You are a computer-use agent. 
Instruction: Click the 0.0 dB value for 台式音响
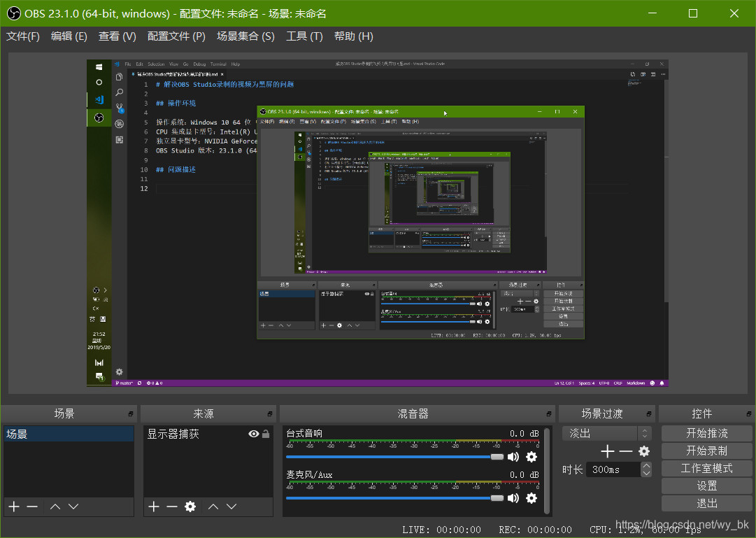point(524,433)
